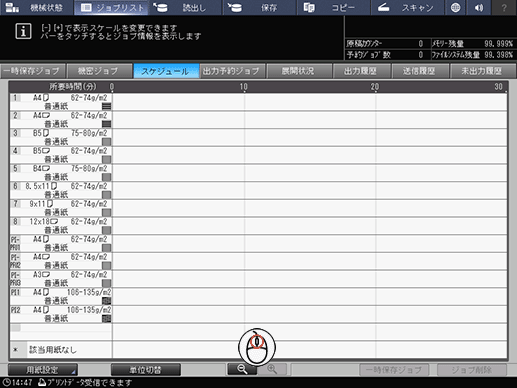Select the ジョブリスト tab

pos(112,8)
